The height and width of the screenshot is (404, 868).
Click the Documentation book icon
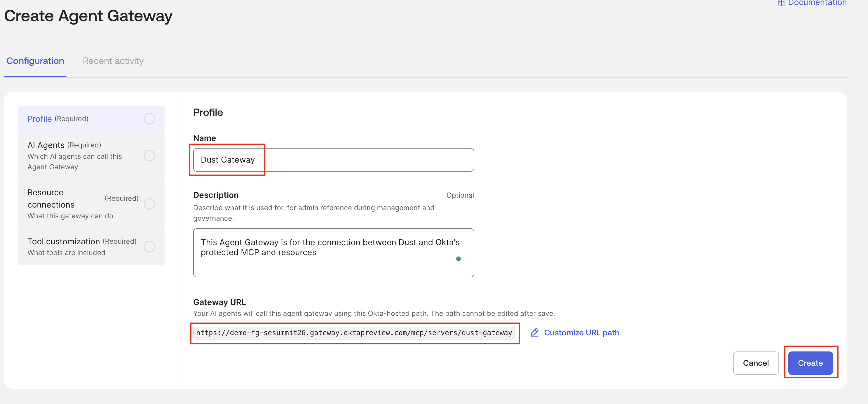click(781, 3)
